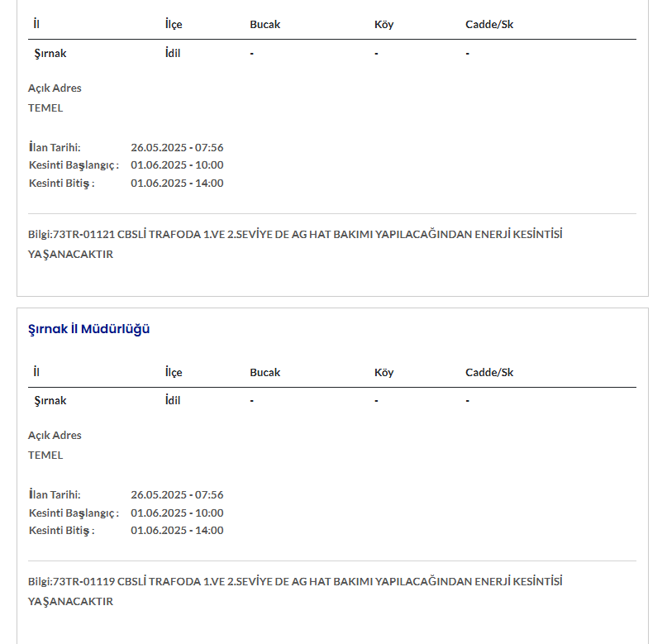Screen dimensions: 667x644
Task: Click the Bucak column header in the top table
Action: point(265,24)
